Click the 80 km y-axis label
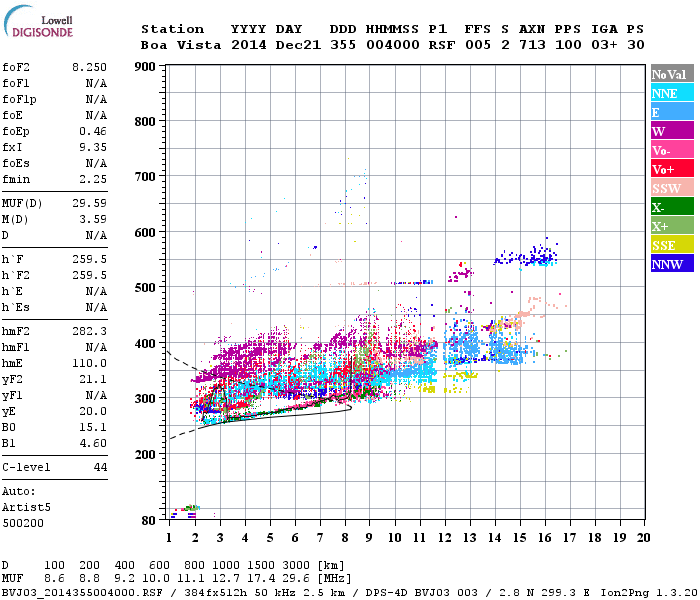 [149, 521]
